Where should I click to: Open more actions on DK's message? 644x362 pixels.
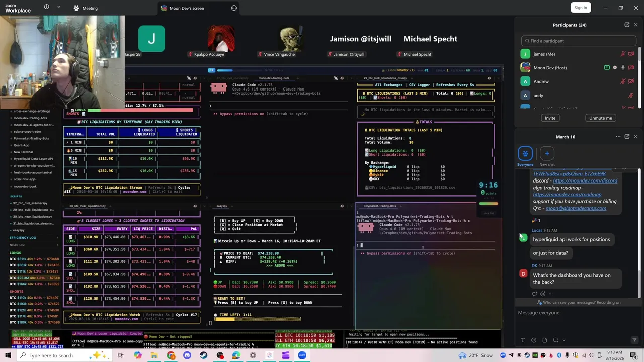(x=551, y=294)
